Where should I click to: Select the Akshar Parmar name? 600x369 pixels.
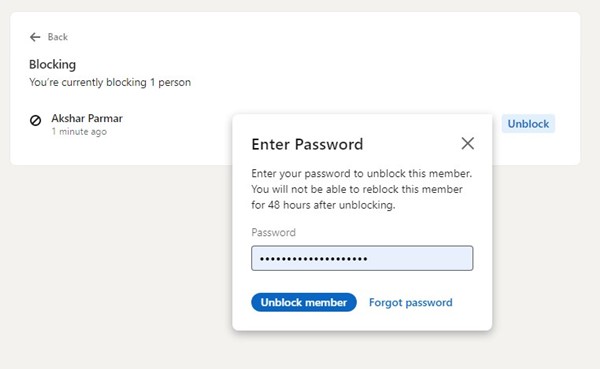pos(87,118)
